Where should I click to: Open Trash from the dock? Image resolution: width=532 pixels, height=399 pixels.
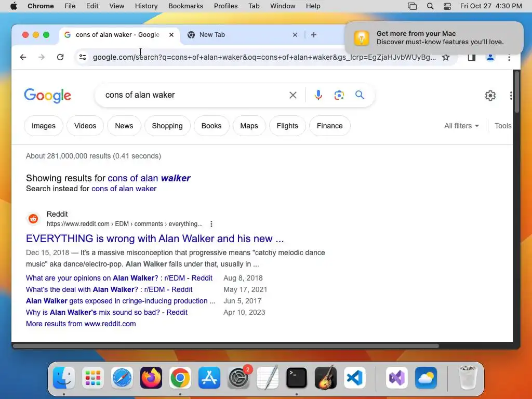(x=468, y=378)
